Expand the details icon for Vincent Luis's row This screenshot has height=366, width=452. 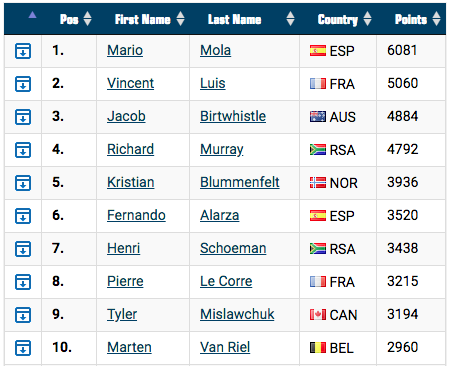[23, 84]
